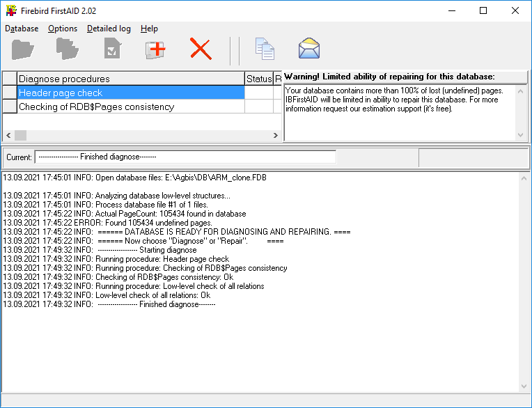Select Checking of RDB$Pages consistency row
Screen dimensions: 532x408
coord(131,107)
